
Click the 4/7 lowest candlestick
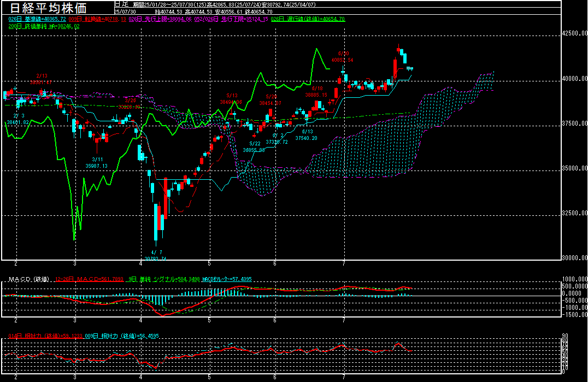(156, 225)
